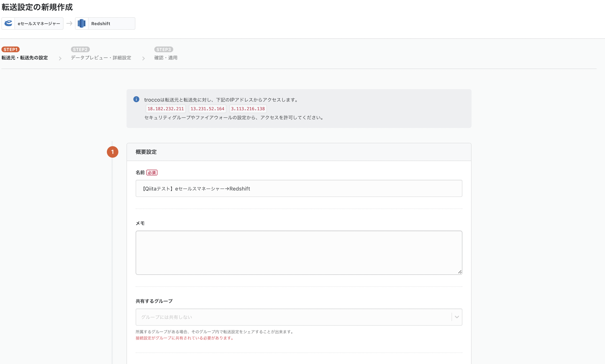This screenshot has width=605, height=364.
Task: Click IP address 3.113.216.138
Action: [x=248, y=109]
